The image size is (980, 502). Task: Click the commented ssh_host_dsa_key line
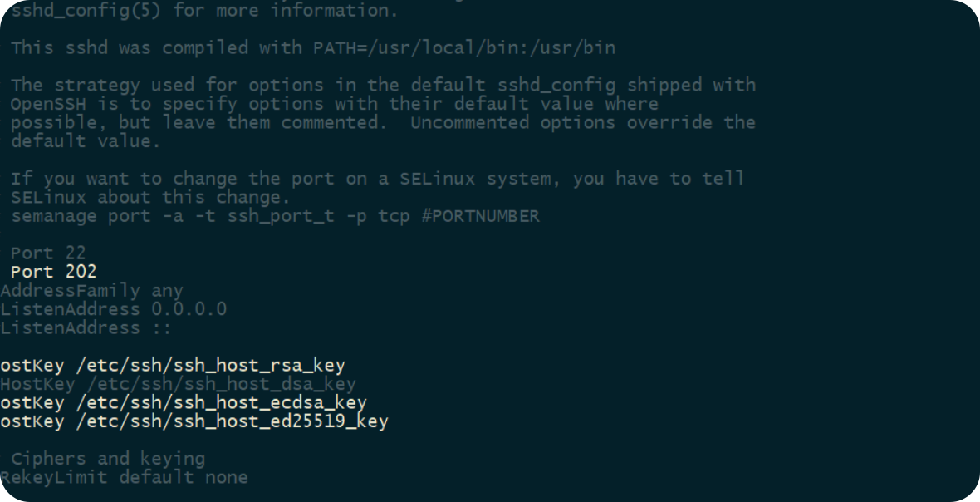point(178,384)
